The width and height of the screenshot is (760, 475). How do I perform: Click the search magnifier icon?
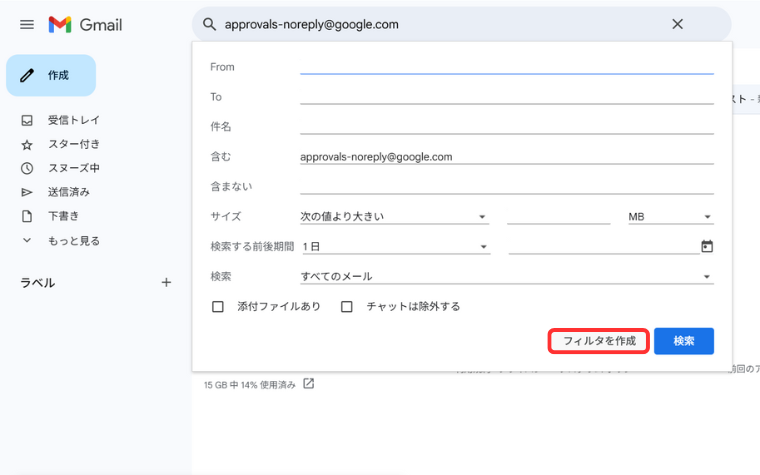pos(209,24)
